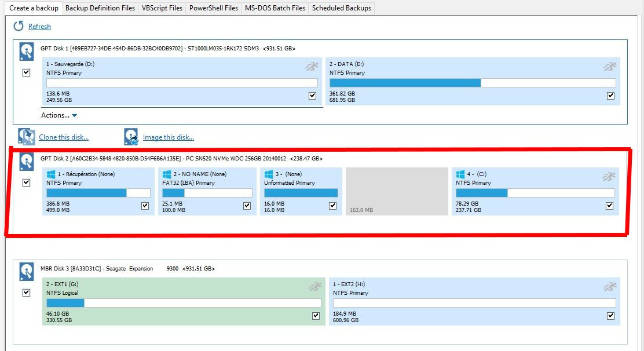Toggle the NO NAME FAT32 partition checkbox

247,206
